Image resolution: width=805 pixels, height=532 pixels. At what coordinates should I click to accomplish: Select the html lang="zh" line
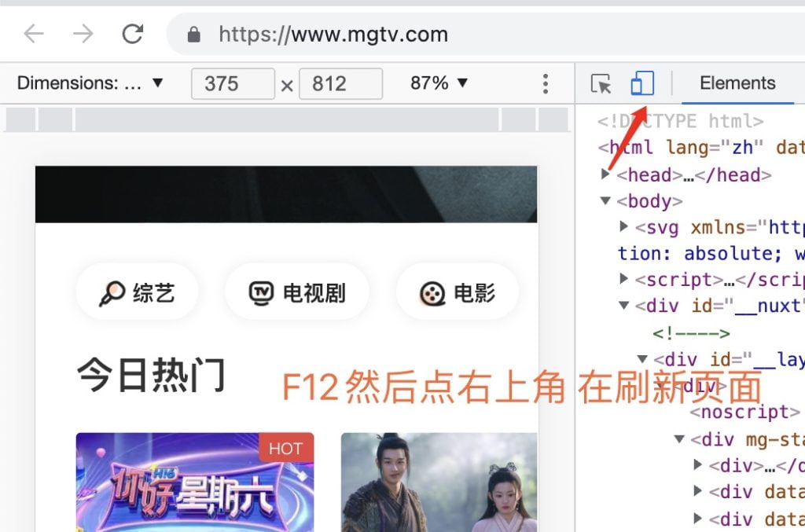pyautogui.click(x=701, y=148)
